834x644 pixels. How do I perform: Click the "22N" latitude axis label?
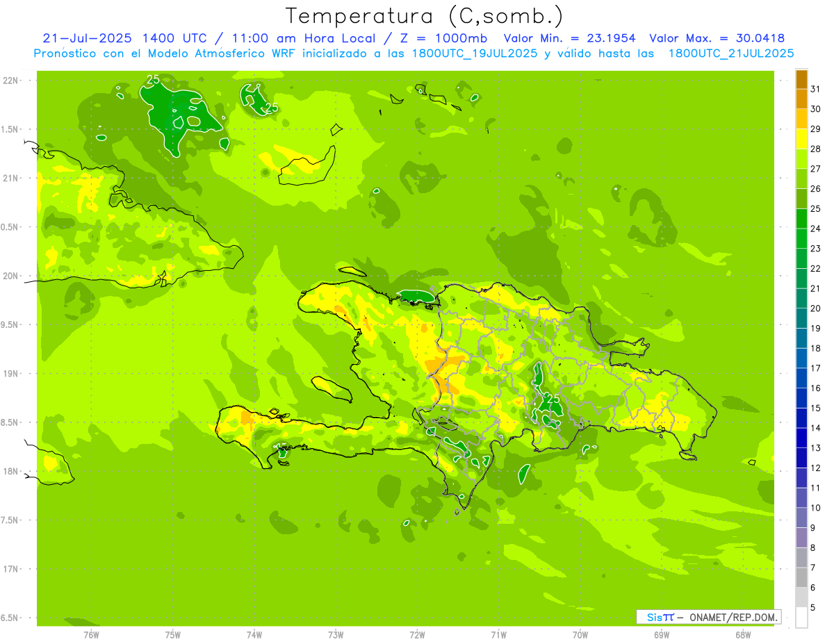coord(10,81)
